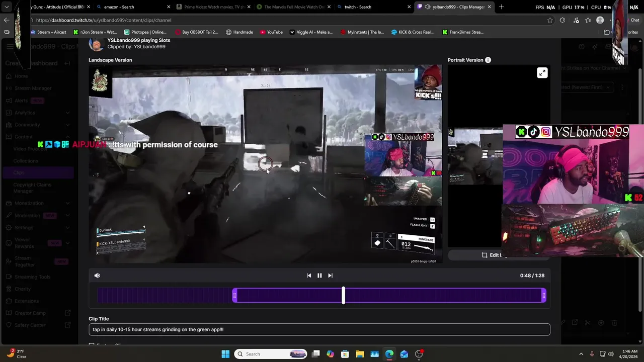
Task: Open the Portrait Version info icon
Action: click(x=488, y=60)
